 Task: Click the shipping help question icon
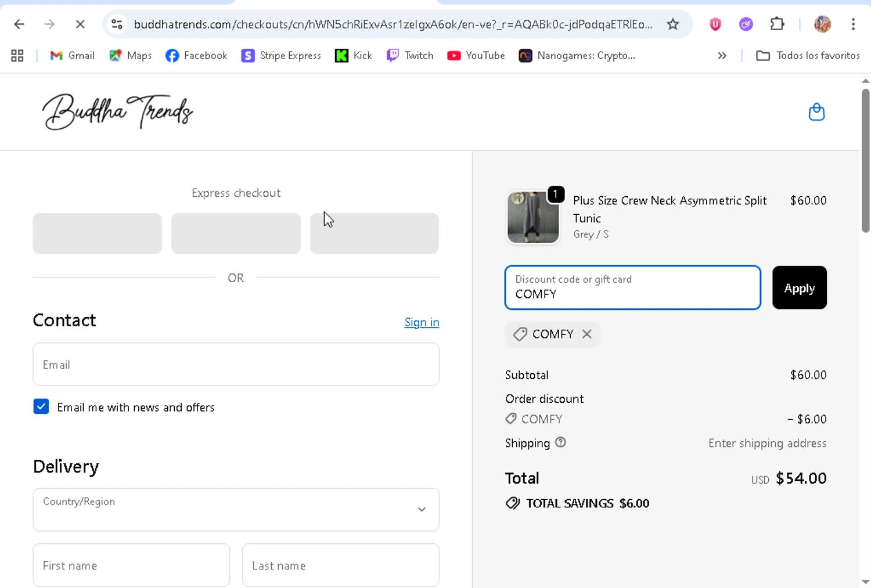(560, 442)
